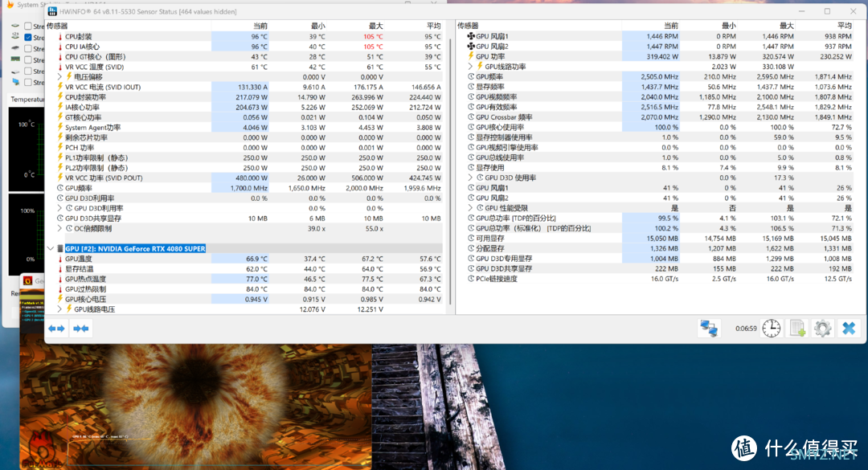
Task: Click the HWiNFO app icon in title bar
Action: 52,11
